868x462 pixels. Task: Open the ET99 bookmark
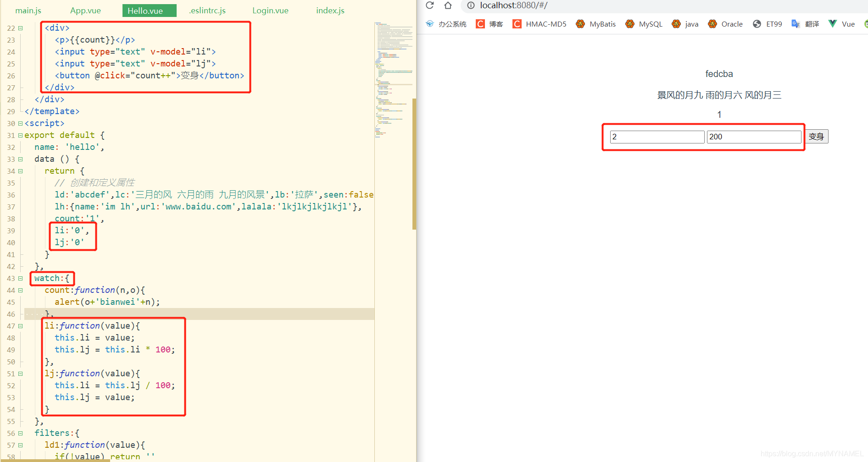(x=767, y=24)
